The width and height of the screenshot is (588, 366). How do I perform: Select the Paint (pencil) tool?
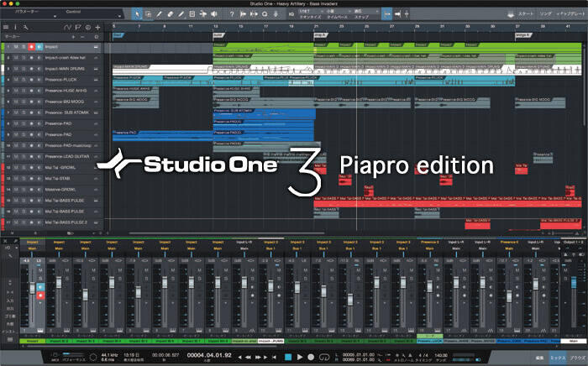(x=181, y=14)
